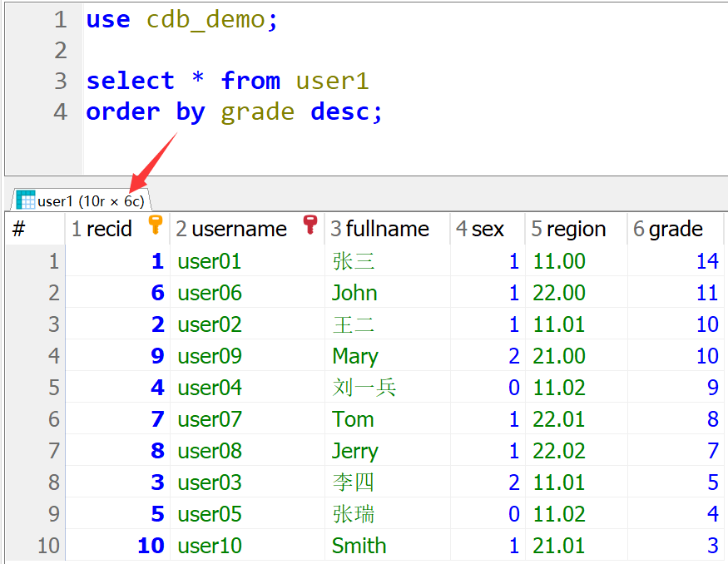Place cursor on the 'use cdb_demo;' line
This screenshot has width=728, height=564.
182,20
